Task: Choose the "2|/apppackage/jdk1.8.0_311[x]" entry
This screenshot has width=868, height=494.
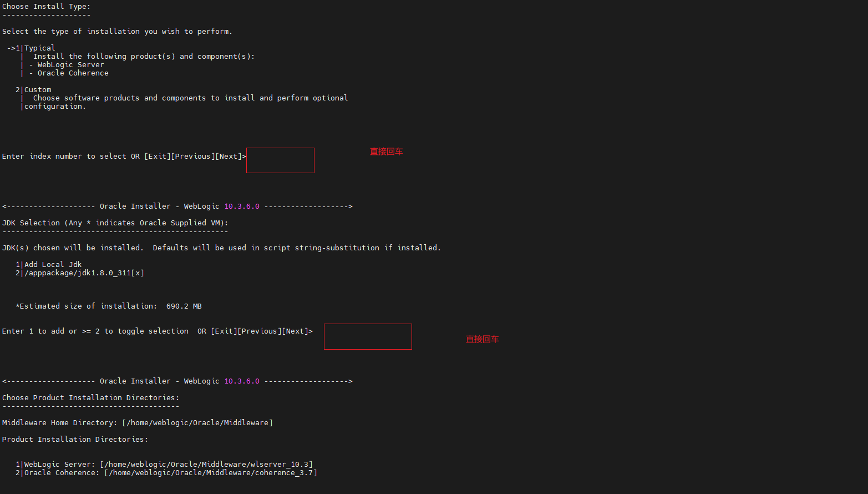Action: coord(80,273)
